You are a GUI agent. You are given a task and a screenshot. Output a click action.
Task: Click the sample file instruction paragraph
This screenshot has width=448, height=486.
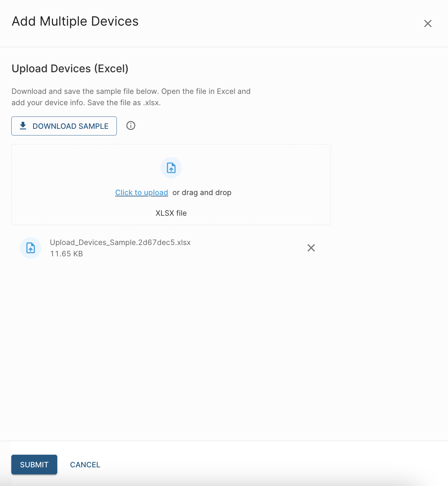click(131, 97)
